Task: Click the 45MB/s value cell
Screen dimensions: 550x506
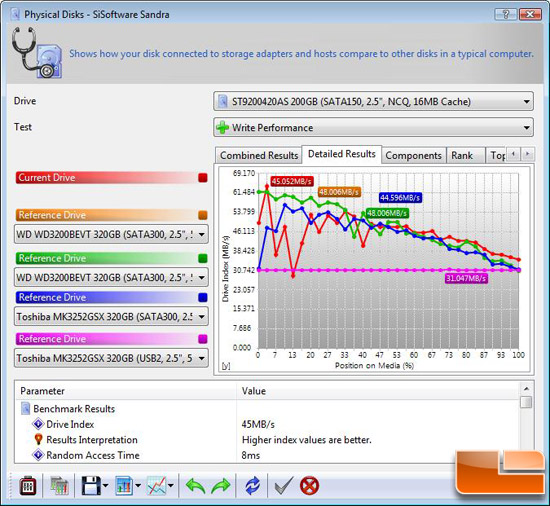Action: [x=258, y=424]
